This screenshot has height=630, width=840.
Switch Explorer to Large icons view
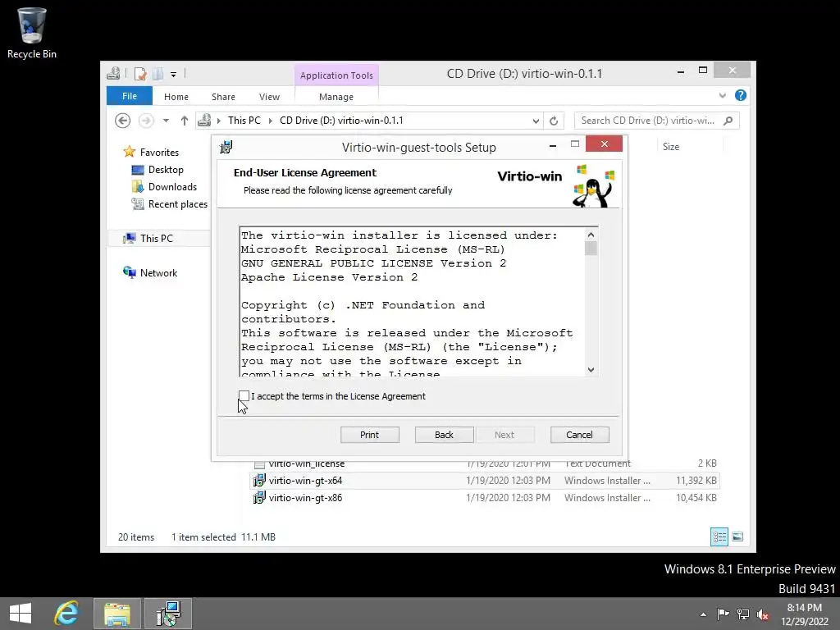(x=737, y=536)
